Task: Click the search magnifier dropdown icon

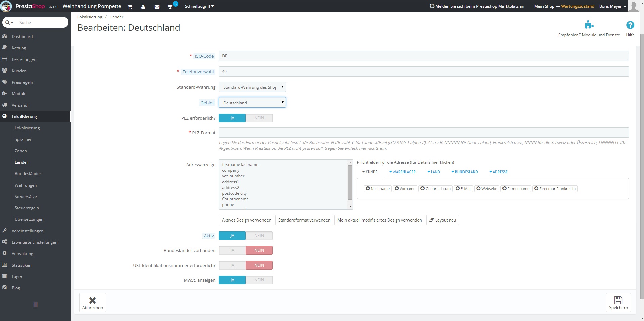Action: point(9,23)
